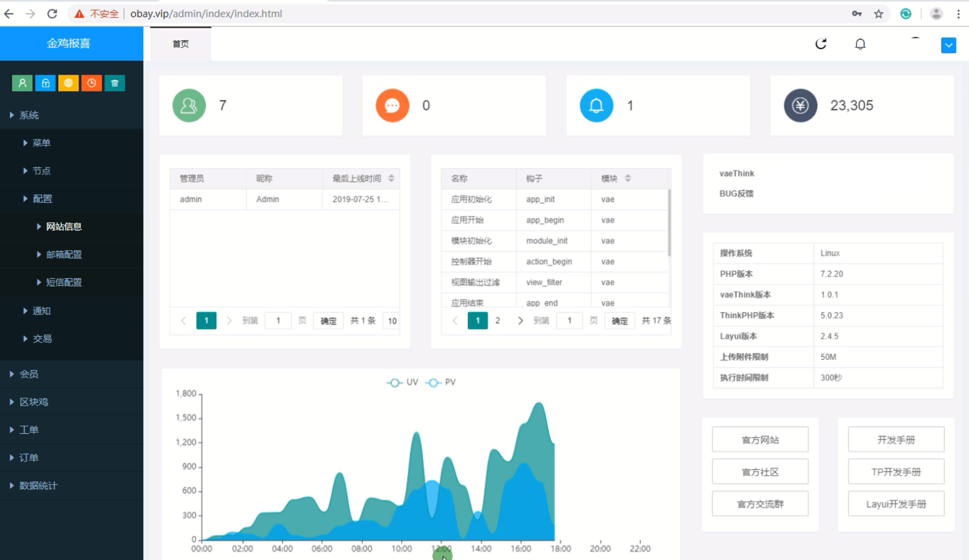Toggle the UV series in chart legend
This screenshot has height=560, width=969.
point(402,382)
